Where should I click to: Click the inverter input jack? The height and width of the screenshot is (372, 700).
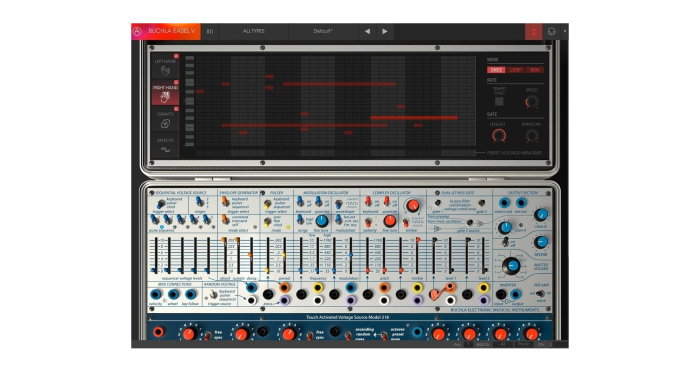coord(501,294)
